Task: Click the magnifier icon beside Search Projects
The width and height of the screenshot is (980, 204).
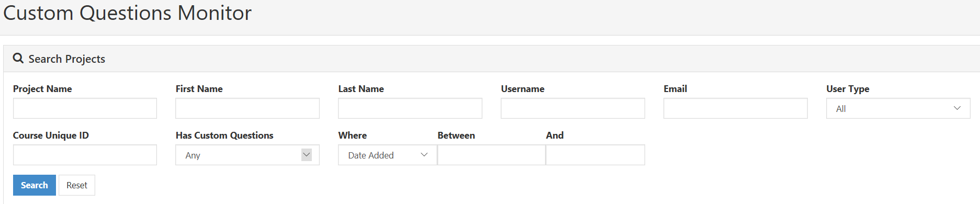Action: coord(18,59)
